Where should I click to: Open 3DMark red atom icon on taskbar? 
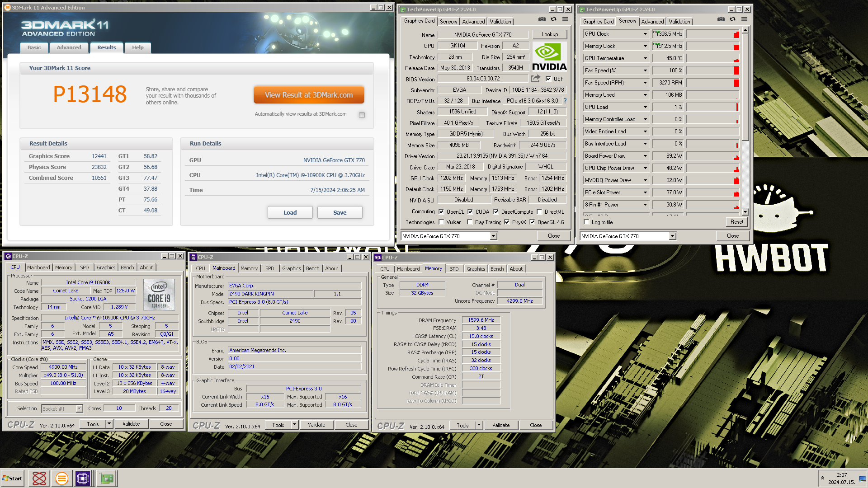tap(39, 478)
